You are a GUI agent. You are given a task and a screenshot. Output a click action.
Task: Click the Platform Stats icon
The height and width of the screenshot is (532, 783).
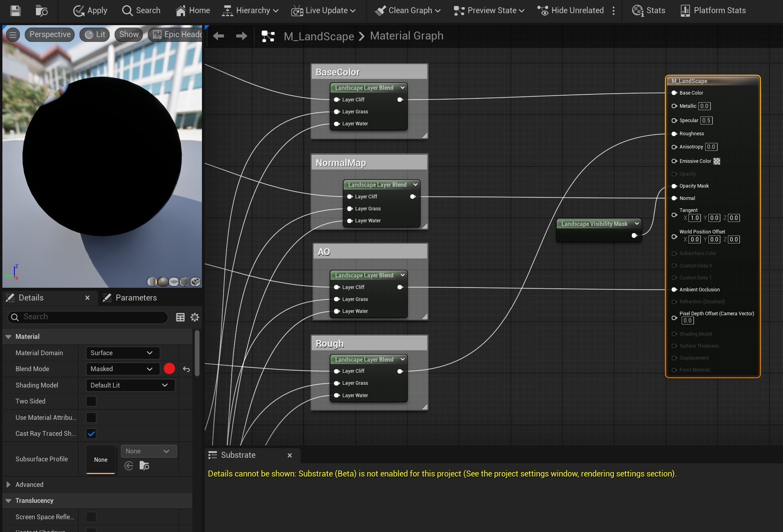(685, 10)
